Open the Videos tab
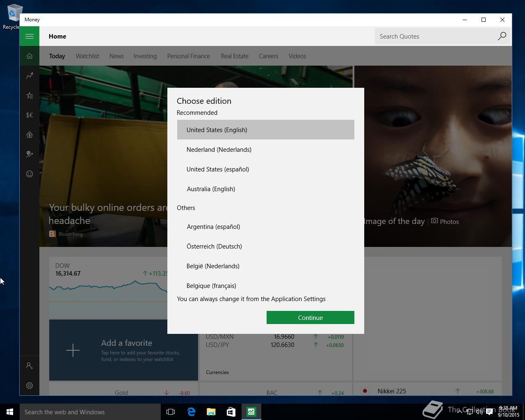The width and height of the screenshot is (525, 420). tap(297, 56)
